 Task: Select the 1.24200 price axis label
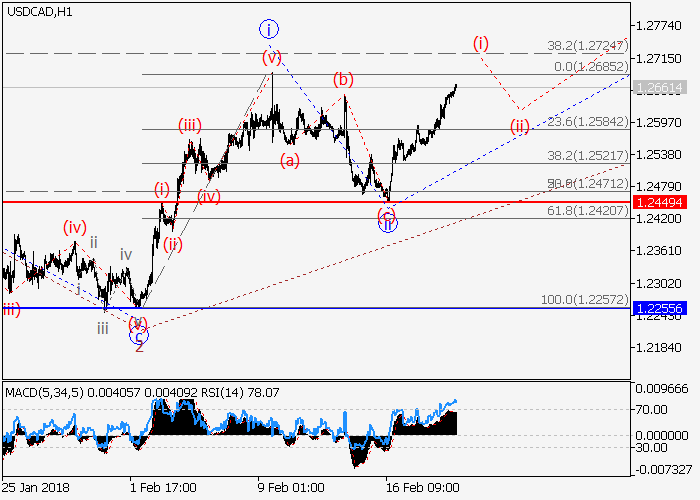coord(658,219)
